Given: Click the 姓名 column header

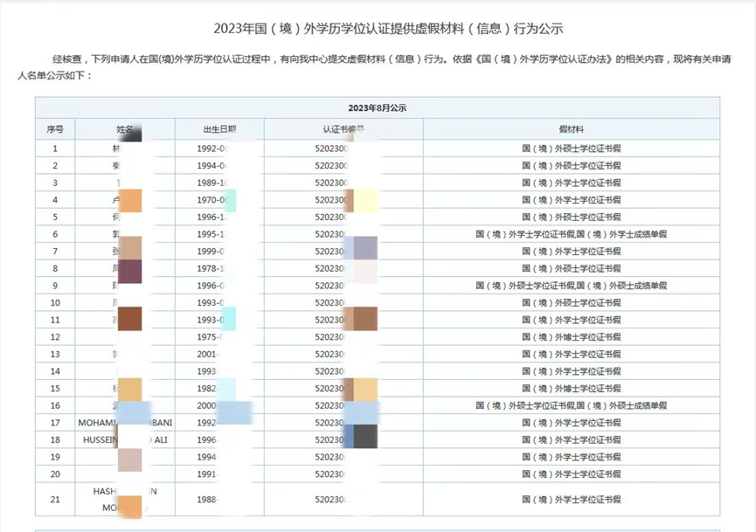Looking at the screenshot, I should tap(124, 129).
